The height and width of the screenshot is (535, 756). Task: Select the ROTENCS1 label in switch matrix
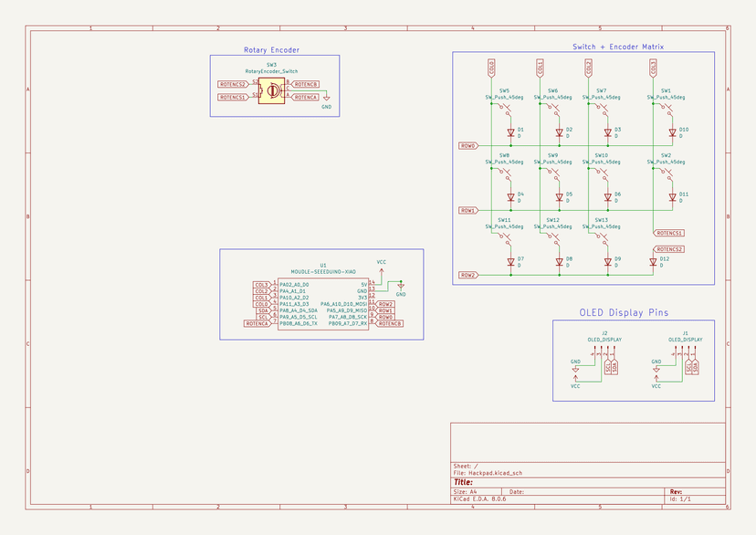pyautogui.click(x=669, y=233)
